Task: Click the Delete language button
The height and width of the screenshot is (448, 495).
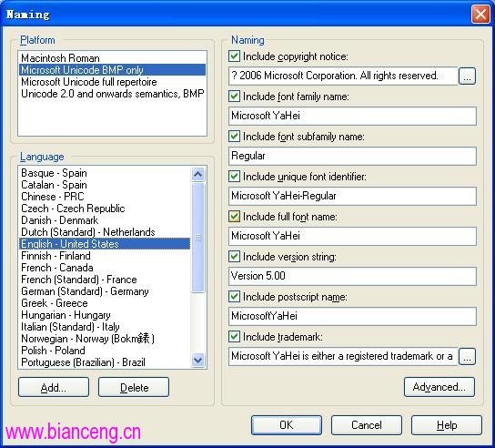Action: click(x=134, y=387)
